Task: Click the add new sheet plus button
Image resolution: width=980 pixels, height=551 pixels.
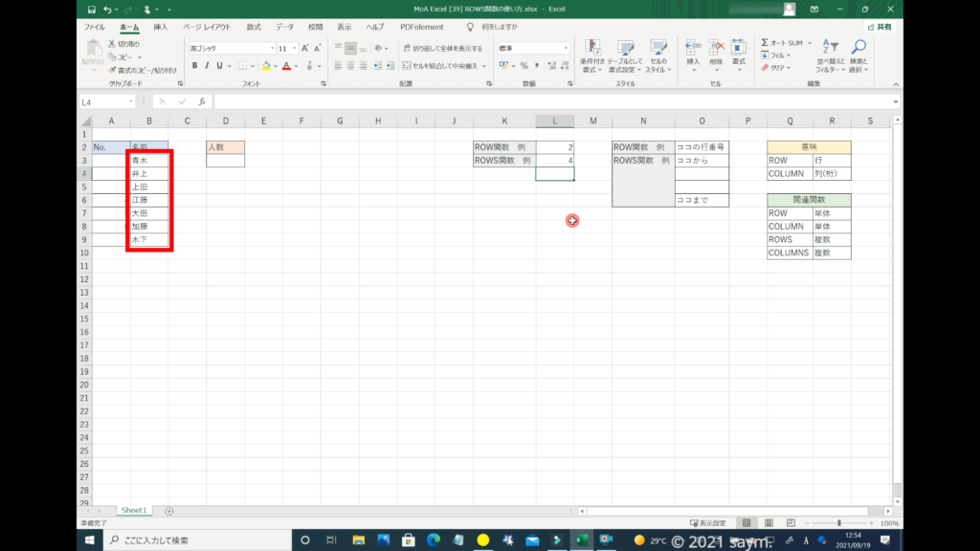Action: 169,511
